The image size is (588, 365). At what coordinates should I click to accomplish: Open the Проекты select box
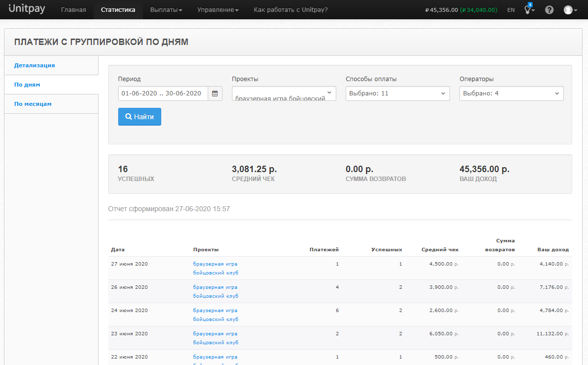[x=283, y=93]
